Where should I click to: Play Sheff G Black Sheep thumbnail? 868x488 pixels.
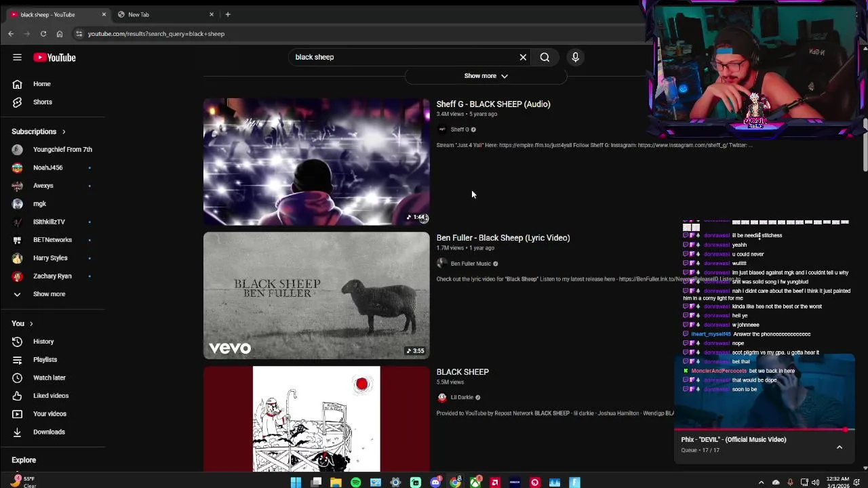pyautogui.click(x=317, y=161)
